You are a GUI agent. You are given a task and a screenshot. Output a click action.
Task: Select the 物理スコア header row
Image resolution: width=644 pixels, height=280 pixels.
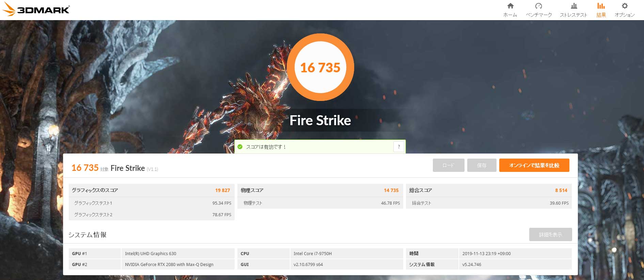320,190
